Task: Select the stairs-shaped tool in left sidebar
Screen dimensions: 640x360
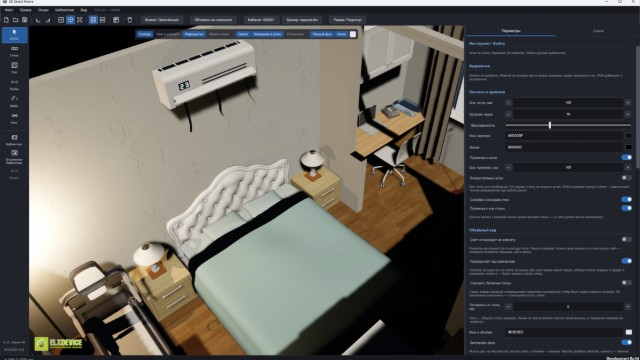Action: [14, 101]
